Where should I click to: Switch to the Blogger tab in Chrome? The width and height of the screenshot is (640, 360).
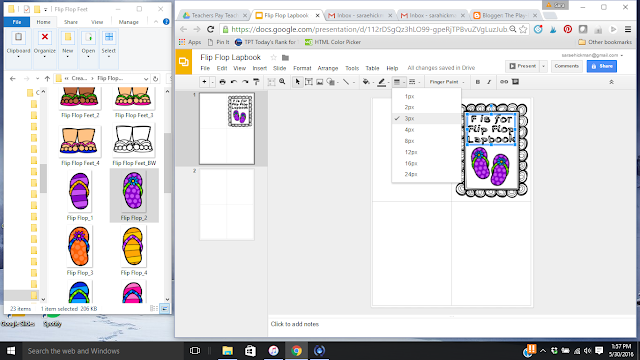click(505, 16)
